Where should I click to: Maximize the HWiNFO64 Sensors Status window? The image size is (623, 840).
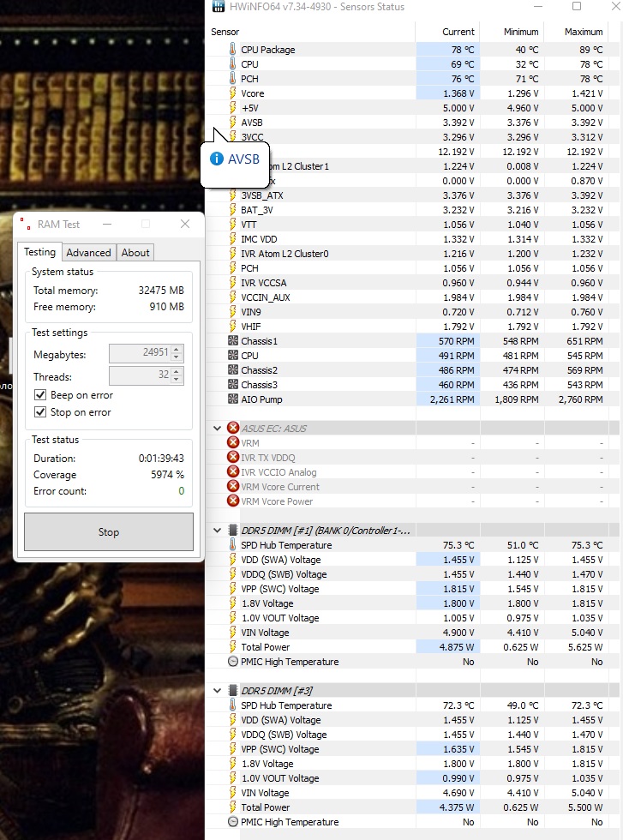tap(577, 7)
